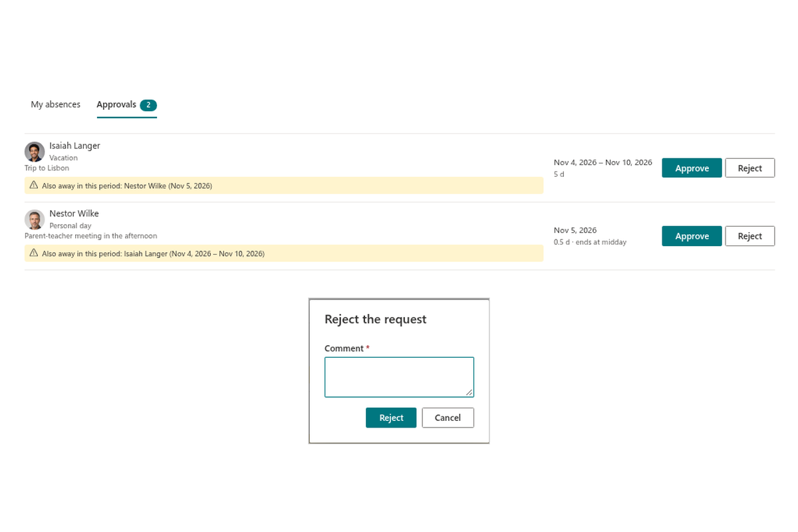The image size is (798, 532).
Task: Click 'Parent-teacher meeting in the afternoon' note
Action: [x=90, y=236]
